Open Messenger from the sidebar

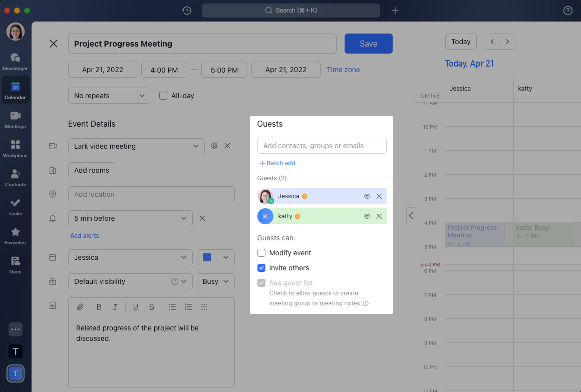[15, 61]
